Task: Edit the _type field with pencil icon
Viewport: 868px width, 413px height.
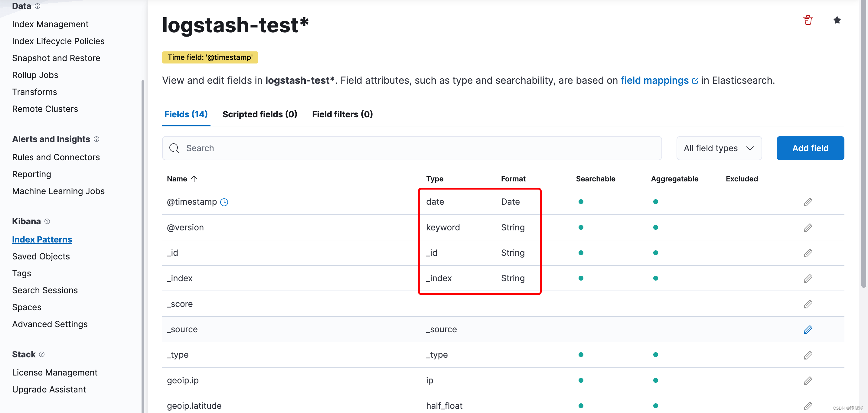Action: click(808, 355)
